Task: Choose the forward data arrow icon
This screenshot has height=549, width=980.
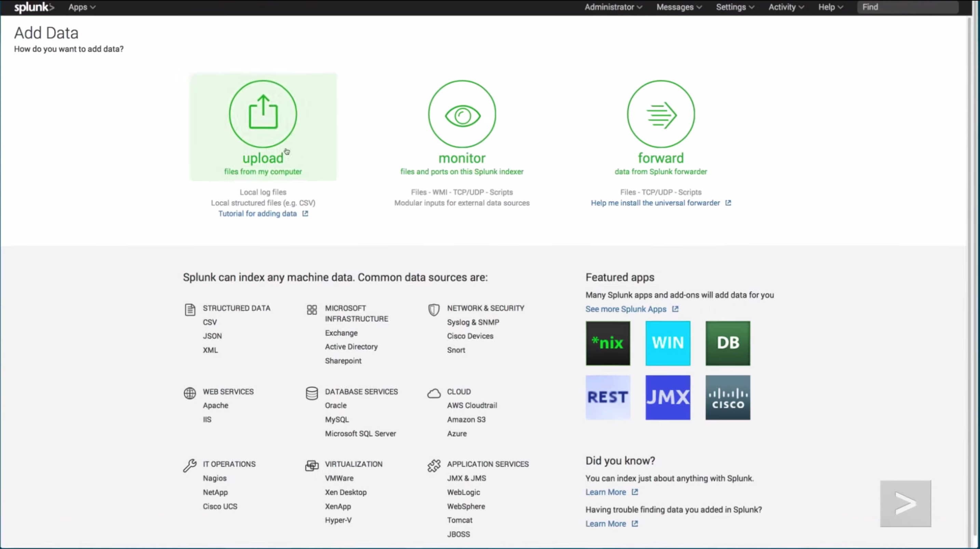Action: (661, 114)
